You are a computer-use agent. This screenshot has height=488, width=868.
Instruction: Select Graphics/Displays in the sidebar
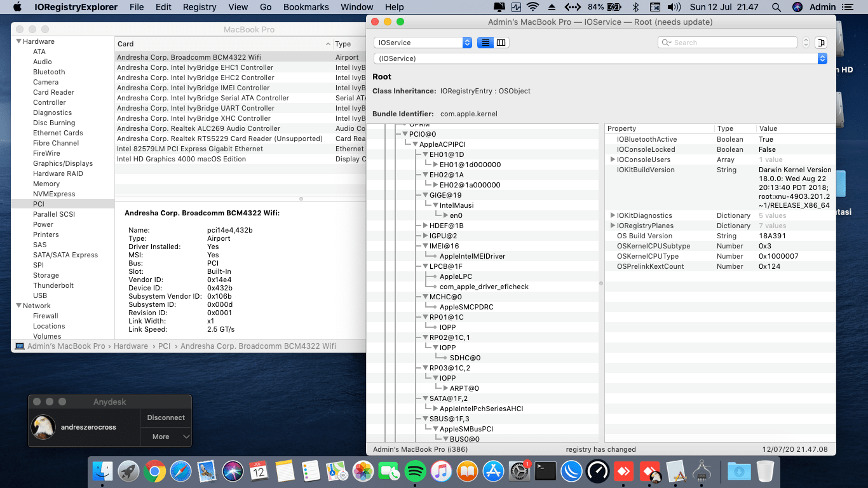point(63,163)
